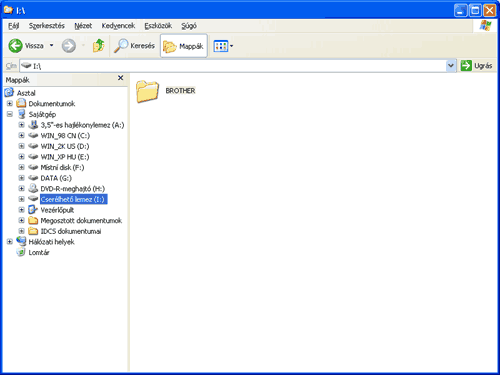Open the Vissza history dropdown arrow
This screenshot has height=375, width=500.
(x=52, y=45)
